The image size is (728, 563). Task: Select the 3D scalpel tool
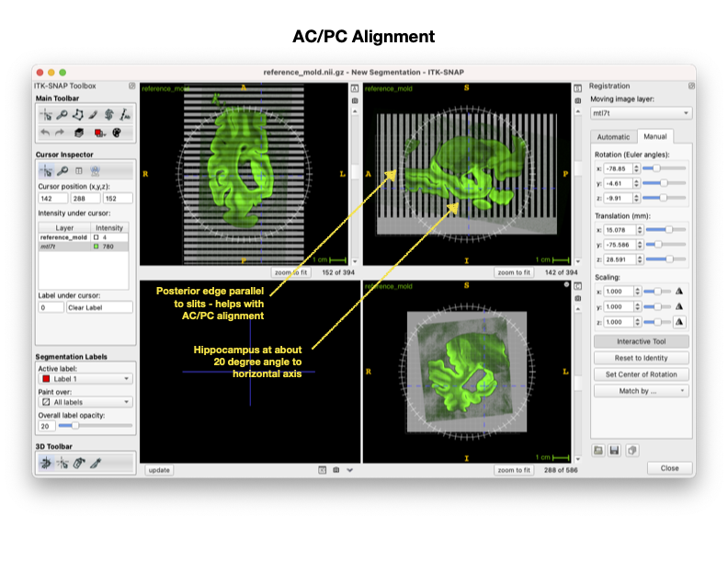pyautogui.click(x=96, y=463)
